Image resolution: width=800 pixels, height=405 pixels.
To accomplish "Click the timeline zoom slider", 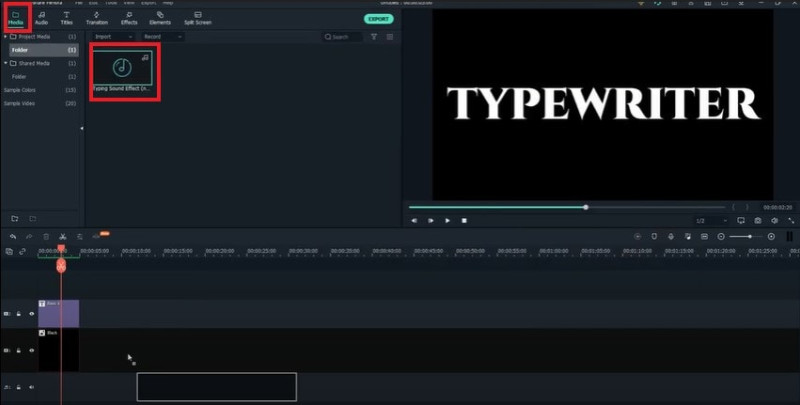I will click(746, 237).
